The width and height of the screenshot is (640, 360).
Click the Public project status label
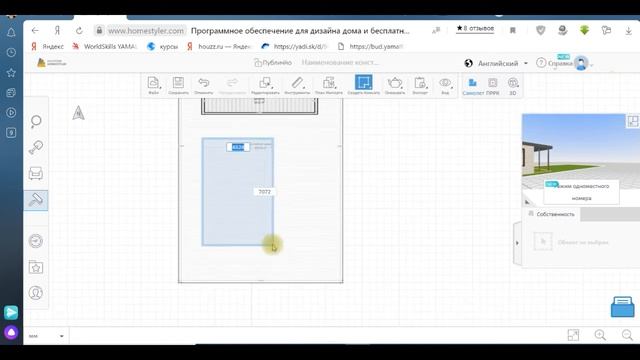pyautogui.click(x=273, y=62)
